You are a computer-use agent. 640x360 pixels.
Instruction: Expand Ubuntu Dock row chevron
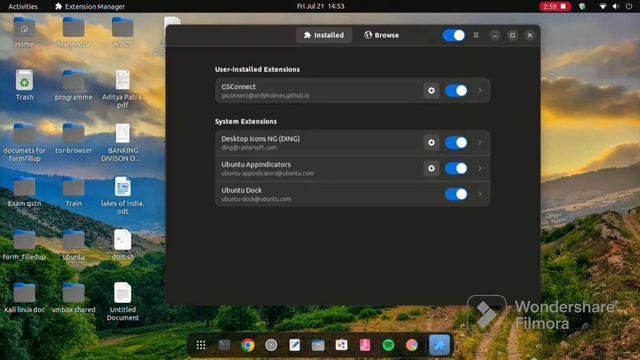[480, 194]
